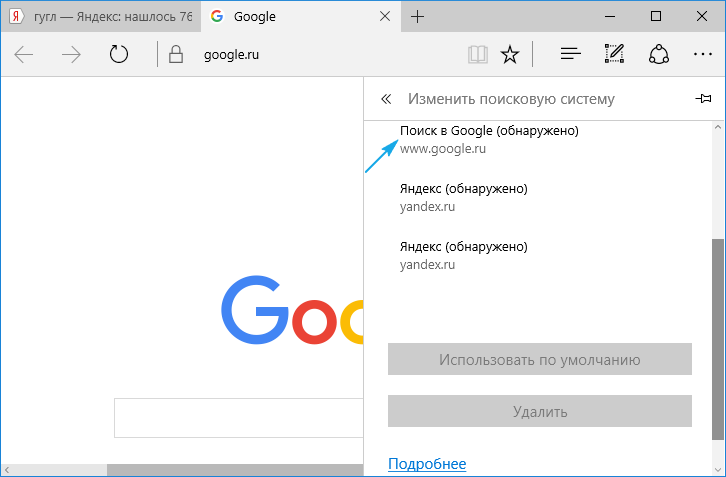Open the Hub lines icon
The image size is (726, 477).
point(570,54)
